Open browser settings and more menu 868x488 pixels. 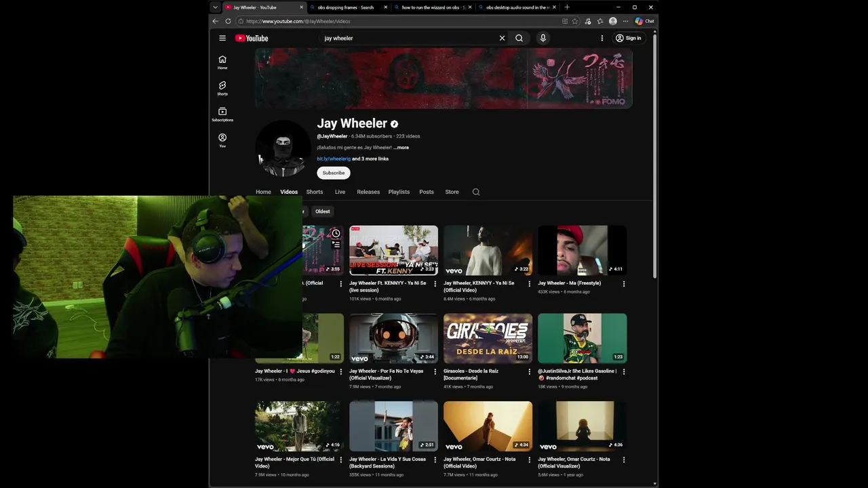click(625, 21)
